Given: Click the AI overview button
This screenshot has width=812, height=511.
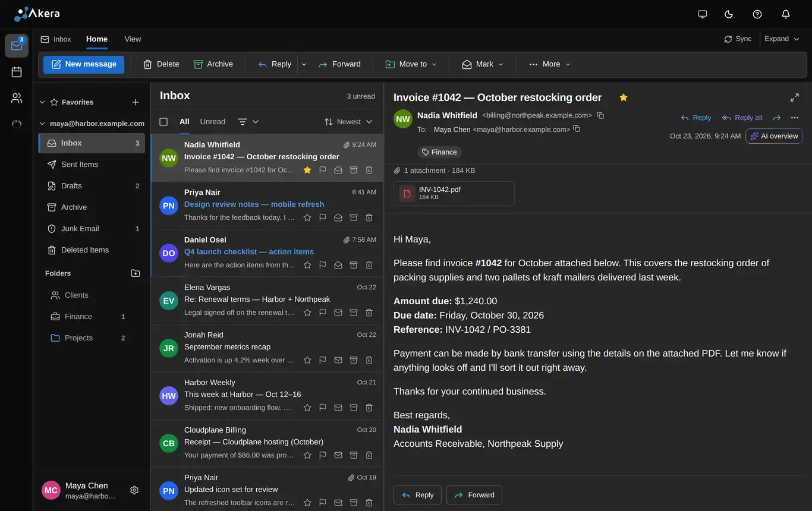Looking at the screenshot, I should tap(774, 136).
